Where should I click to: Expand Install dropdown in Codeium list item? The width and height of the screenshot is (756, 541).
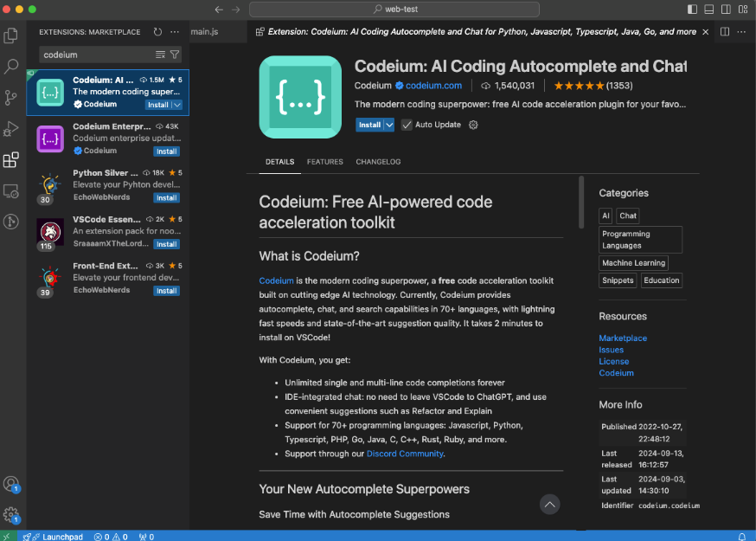[177, 105]
